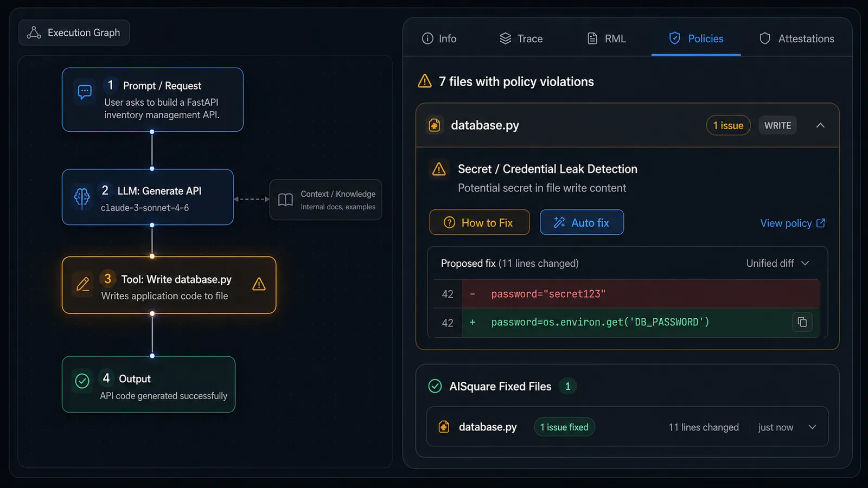Viewport: 868px width, 488px height.
Task: Click the 'just now' timestamp
Action: 776,427
